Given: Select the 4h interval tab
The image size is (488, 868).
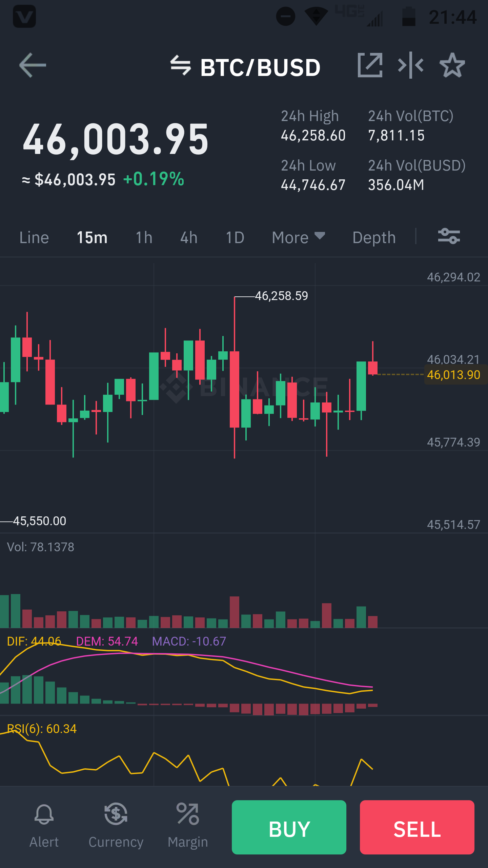Looking at the screenshot, I should 189,237.
